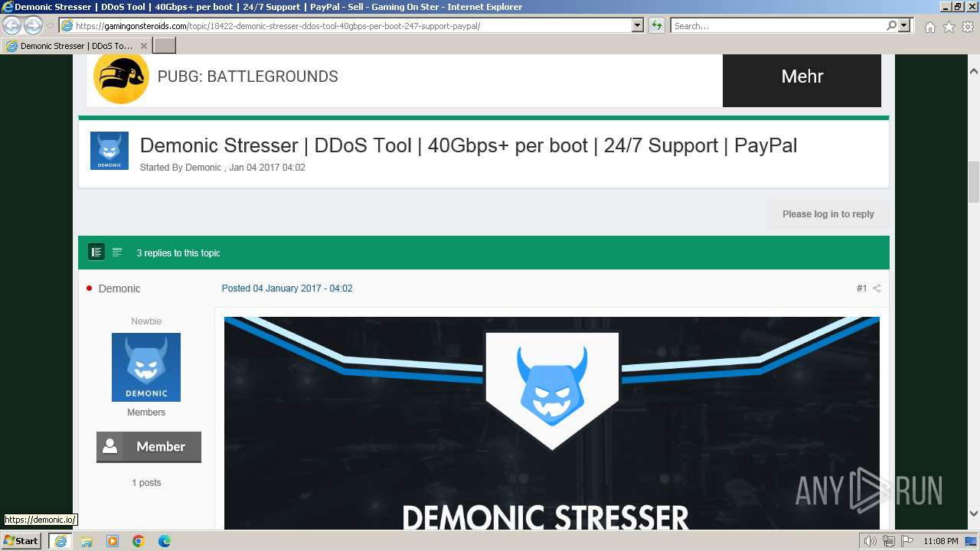Click the 'Posted 04 January 2017 - 04:02' text
Viewport: 980px width, 551px height.
[287, 289]
